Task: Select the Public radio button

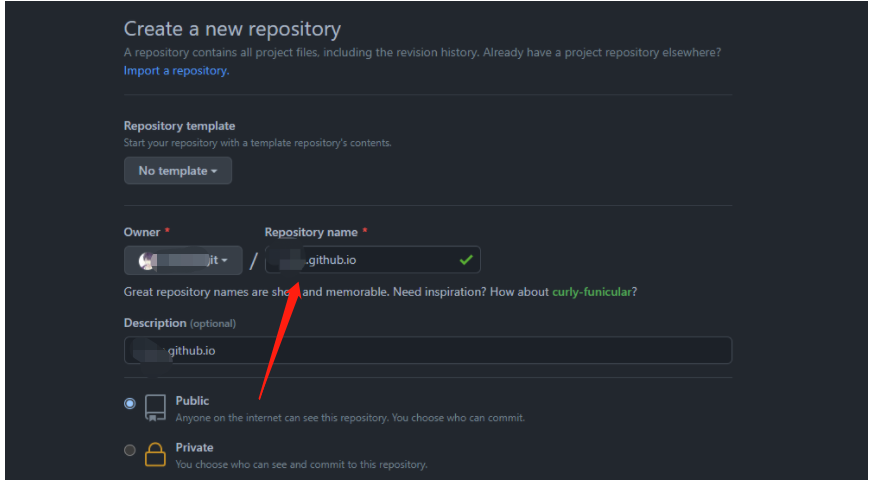Action: point(129,403)
